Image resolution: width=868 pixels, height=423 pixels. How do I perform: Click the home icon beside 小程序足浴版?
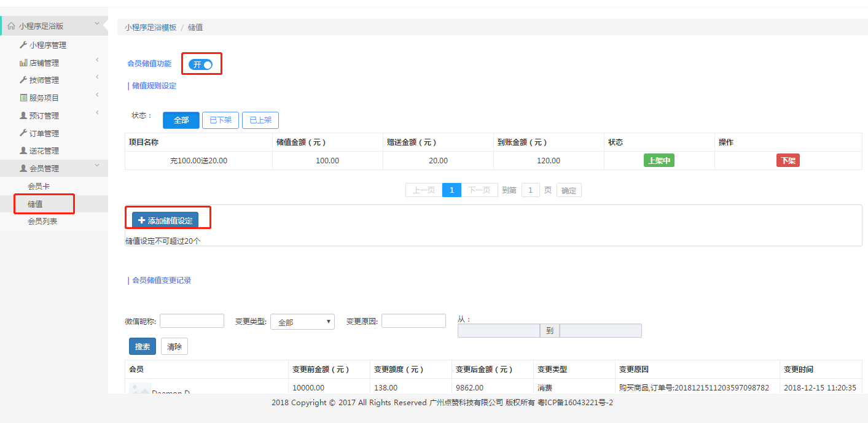[11, 26]
